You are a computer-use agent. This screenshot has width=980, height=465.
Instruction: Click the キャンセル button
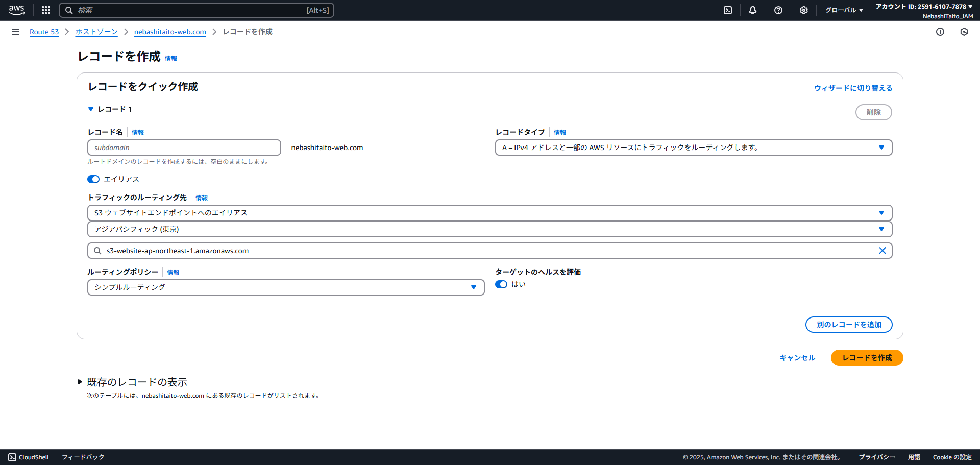[797, 358]
